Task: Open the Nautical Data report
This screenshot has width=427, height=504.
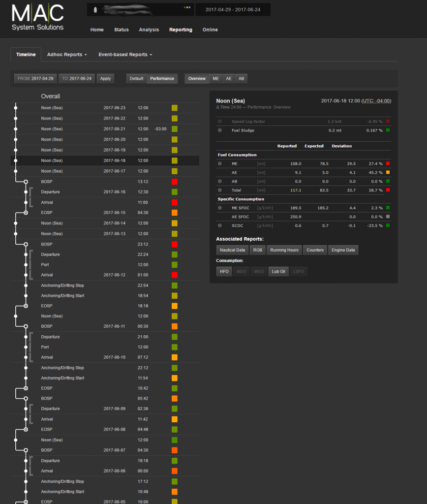Action: (232, 250)
